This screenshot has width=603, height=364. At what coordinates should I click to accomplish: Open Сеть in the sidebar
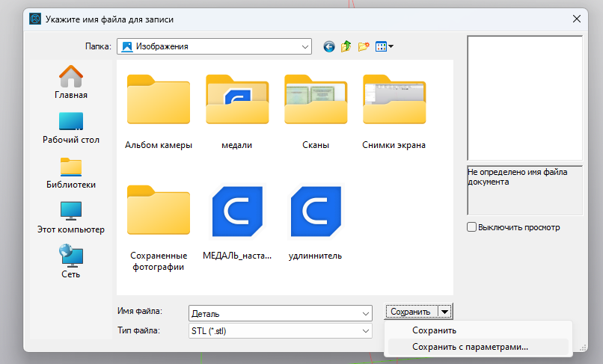[x=71, y=262]
